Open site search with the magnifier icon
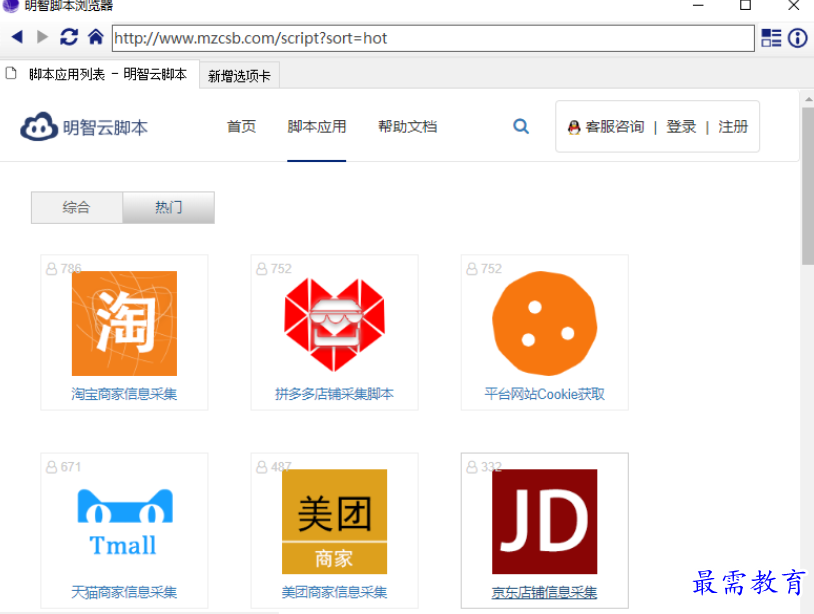Image resolution: width=814 pixels, height=614 pixels. pyautogui.click(x=521, y=126)
